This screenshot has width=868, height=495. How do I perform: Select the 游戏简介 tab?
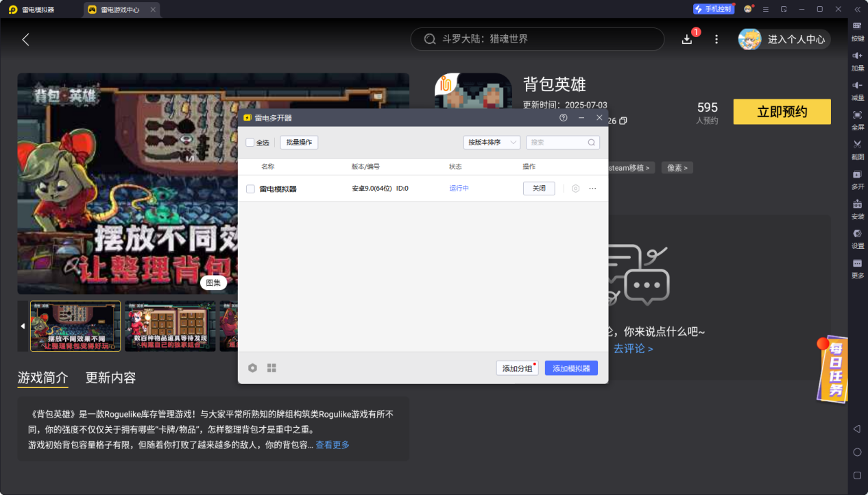coord(43,378)
